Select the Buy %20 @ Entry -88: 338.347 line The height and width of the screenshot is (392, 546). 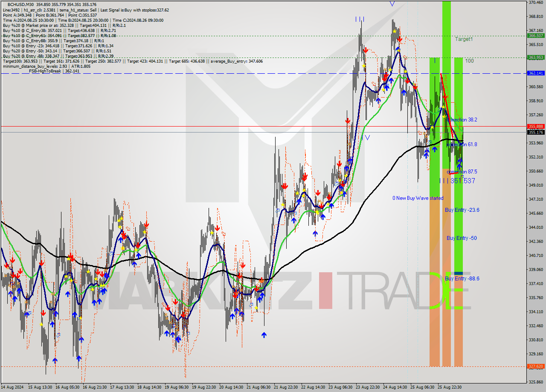point(58,56)
